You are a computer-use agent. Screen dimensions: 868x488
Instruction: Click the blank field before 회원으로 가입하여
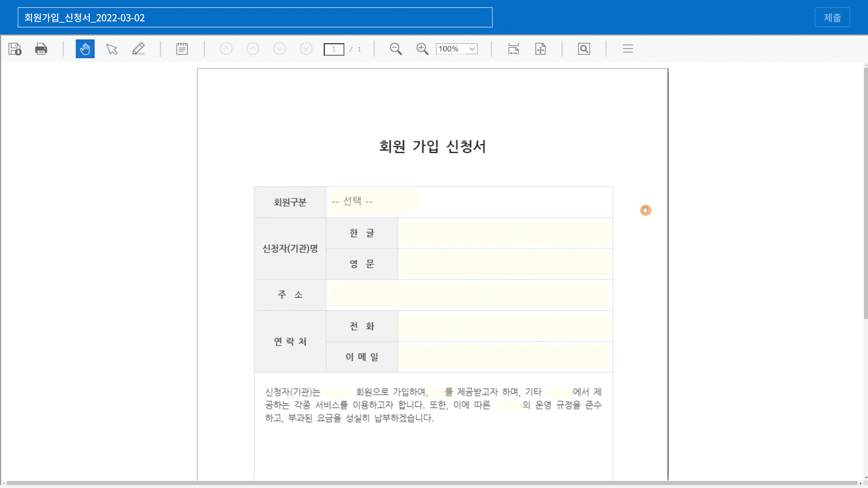tap(339, 392)
